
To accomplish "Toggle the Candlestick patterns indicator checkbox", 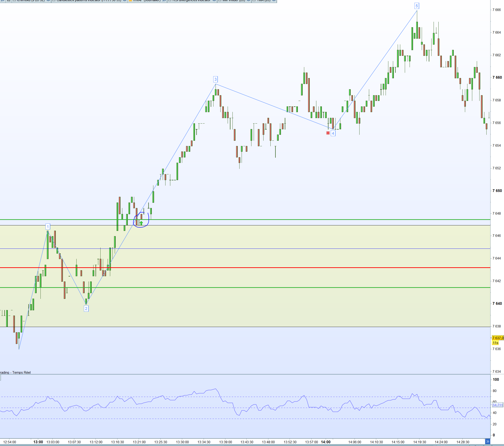I will tap(54, 1).
